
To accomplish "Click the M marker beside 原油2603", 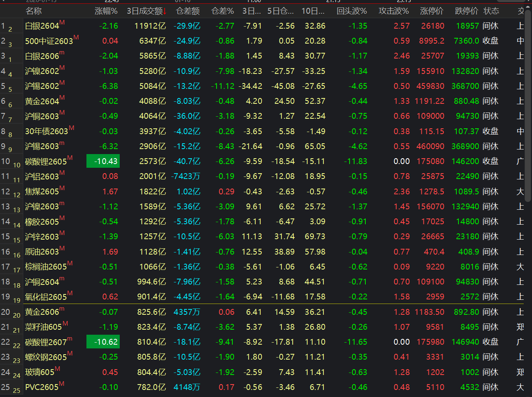I will point(62,249).
